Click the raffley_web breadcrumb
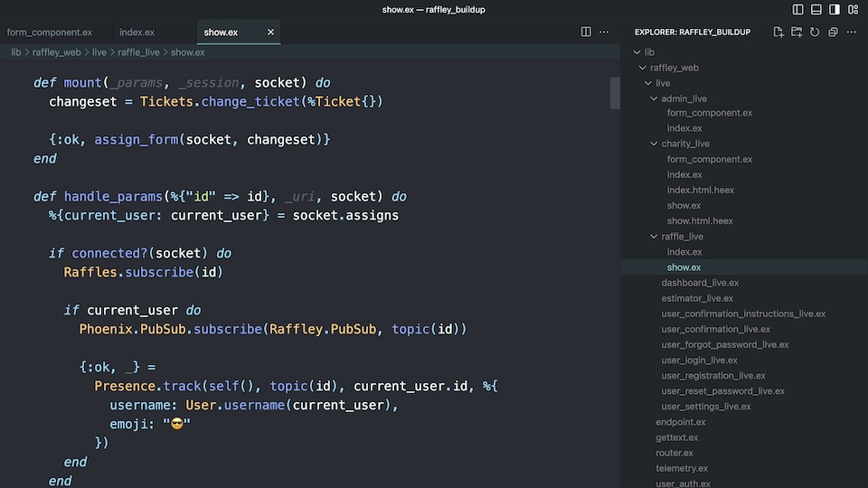 point(56,52)
